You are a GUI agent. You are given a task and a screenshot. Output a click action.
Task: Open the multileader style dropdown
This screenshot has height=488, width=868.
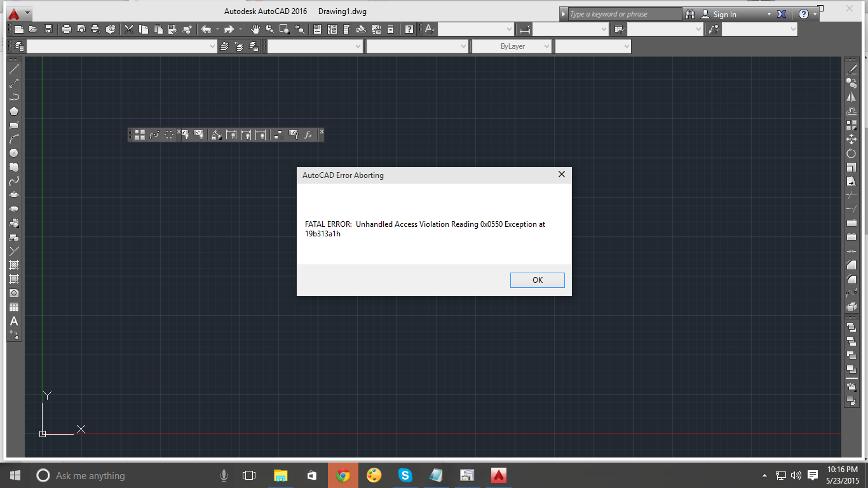click(x=759, y=29)
